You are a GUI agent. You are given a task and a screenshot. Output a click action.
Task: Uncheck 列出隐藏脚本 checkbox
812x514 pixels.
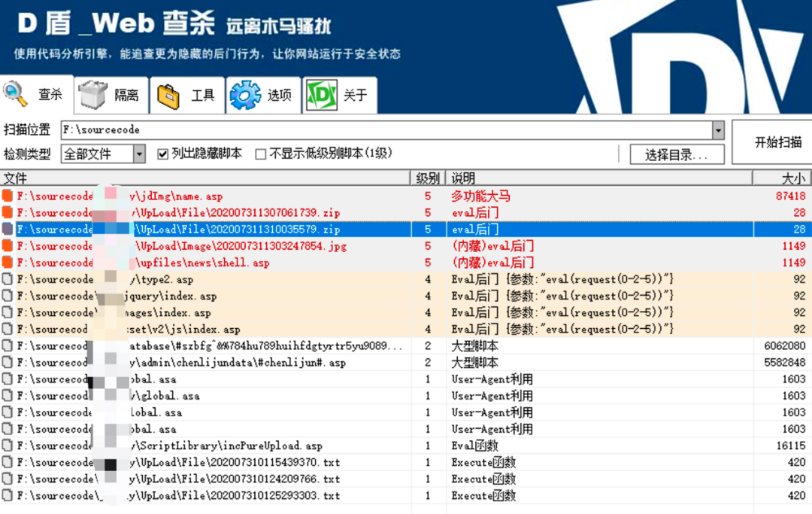162,154
